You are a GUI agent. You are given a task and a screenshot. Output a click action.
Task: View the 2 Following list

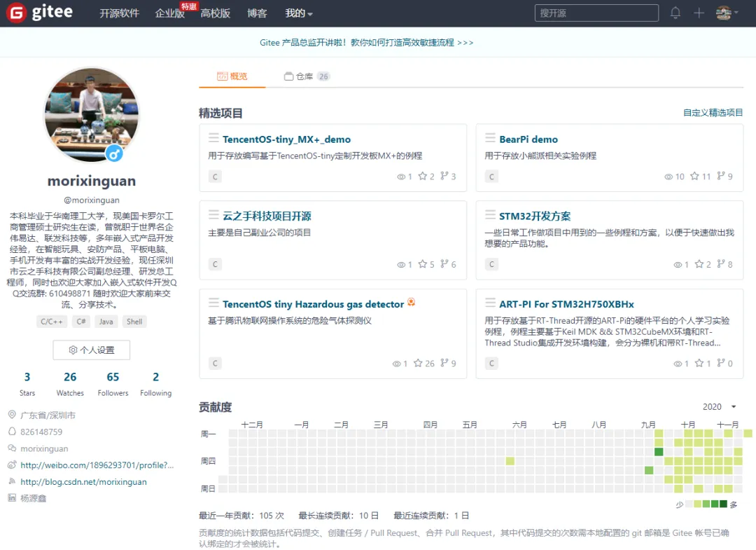(x=155, y=383)
